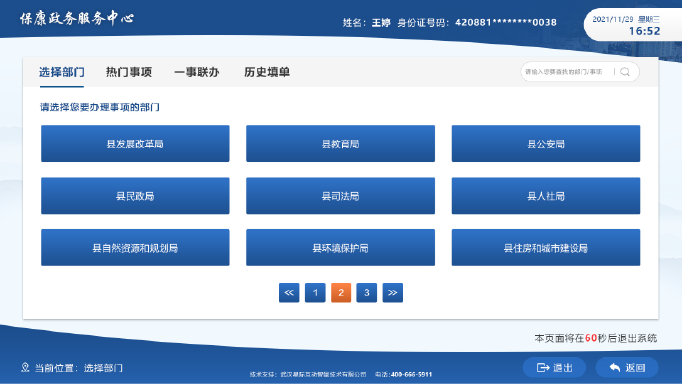Click the date 2021/11/29 星期三

click(x=626, y=19)
